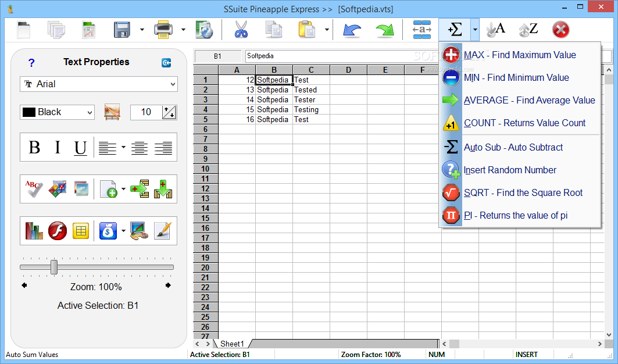Screen dimensions: 618x364
Task: Center align the text
Action: pyautogui.click(x=139, y=148)
